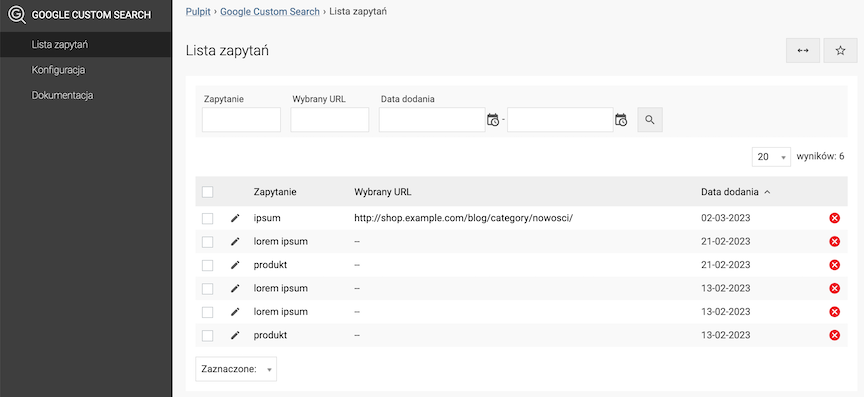Viewport: 864px width, 397px height.
Task: Click the expand-width arrows button
Action: click(x=803, y=51)
